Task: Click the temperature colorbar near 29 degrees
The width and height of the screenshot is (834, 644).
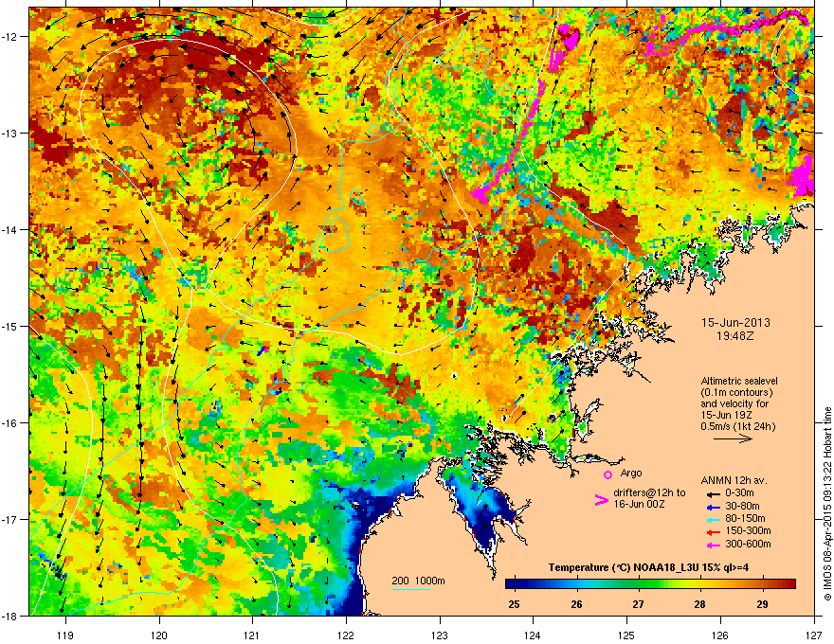Action: [x=763, y=584]
